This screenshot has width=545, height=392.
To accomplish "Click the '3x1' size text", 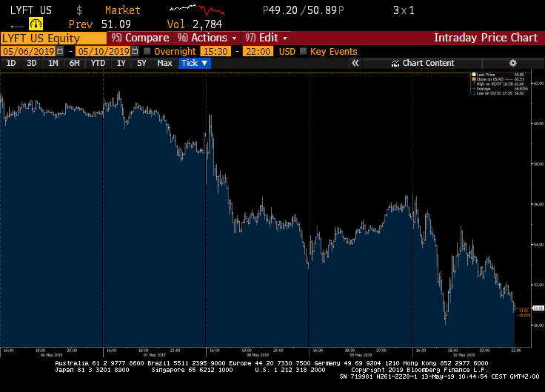I will [x=404, y=10].
